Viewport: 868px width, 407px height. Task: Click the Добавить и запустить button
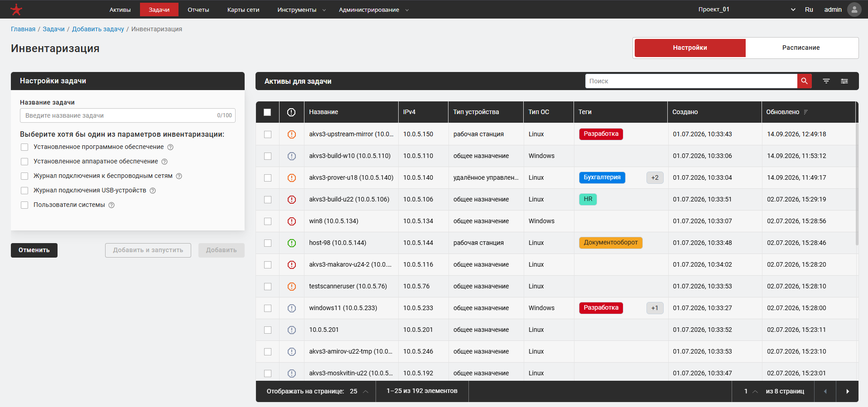click(148, 250)
